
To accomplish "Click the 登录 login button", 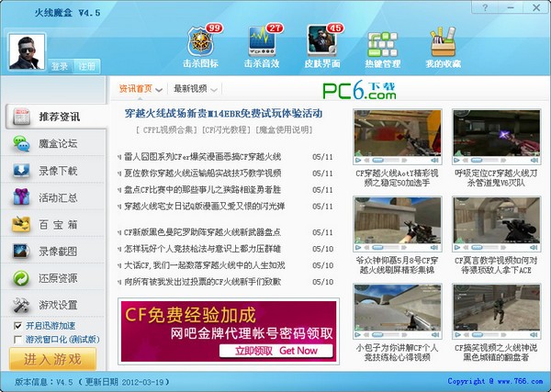I will 60,66.
